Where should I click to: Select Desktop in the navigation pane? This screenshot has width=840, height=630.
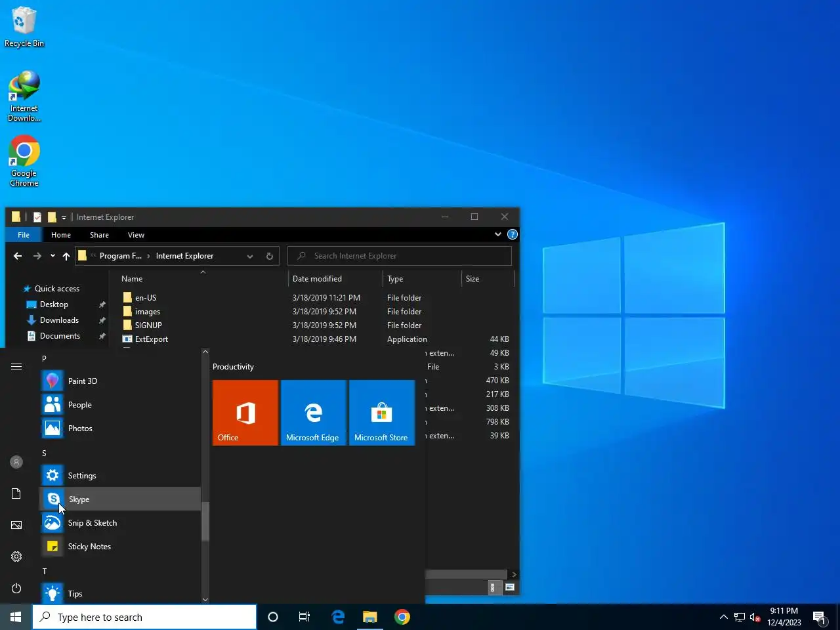pyautogui.click(x=54, y=304)
